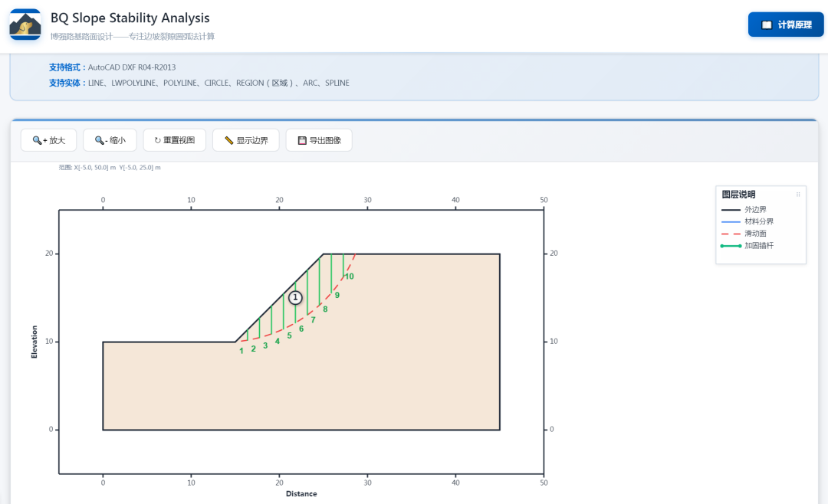The height and width of the screenshot is (504, 828).
Task: Click the BQ Slope Stability app logo
Action: tap(25, 25)
